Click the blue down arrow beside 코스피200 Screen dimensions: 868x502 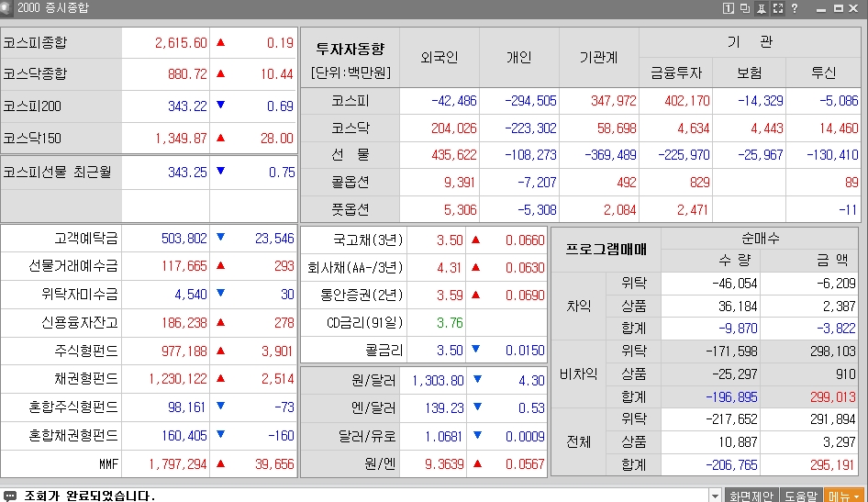(x=220, y=106)
